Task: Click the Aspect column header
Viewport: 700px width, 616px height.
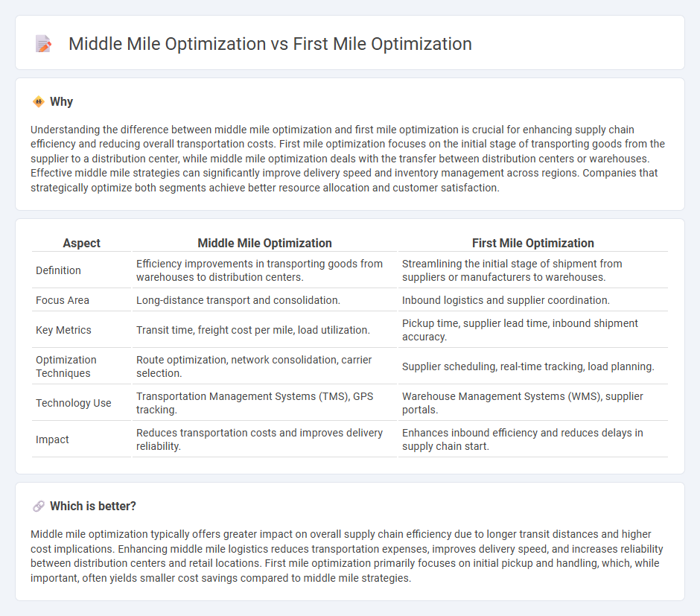Action: click(82, 244)
